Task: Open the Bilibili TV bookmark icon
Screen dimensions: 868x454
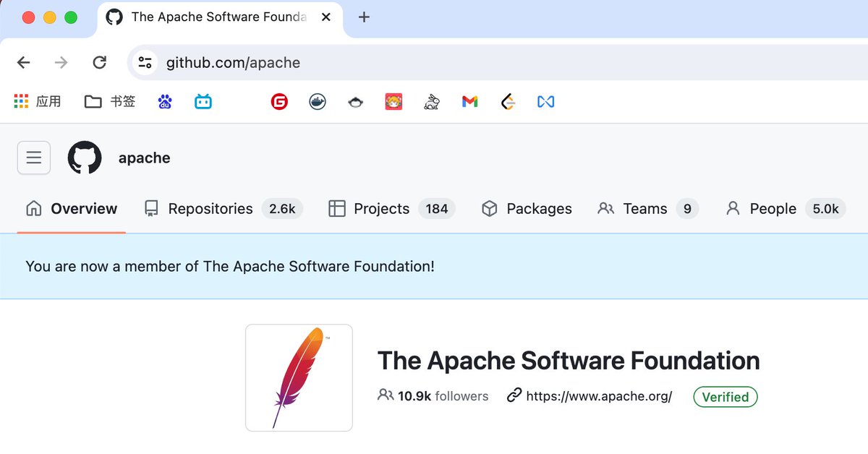Action: (203, 102)
